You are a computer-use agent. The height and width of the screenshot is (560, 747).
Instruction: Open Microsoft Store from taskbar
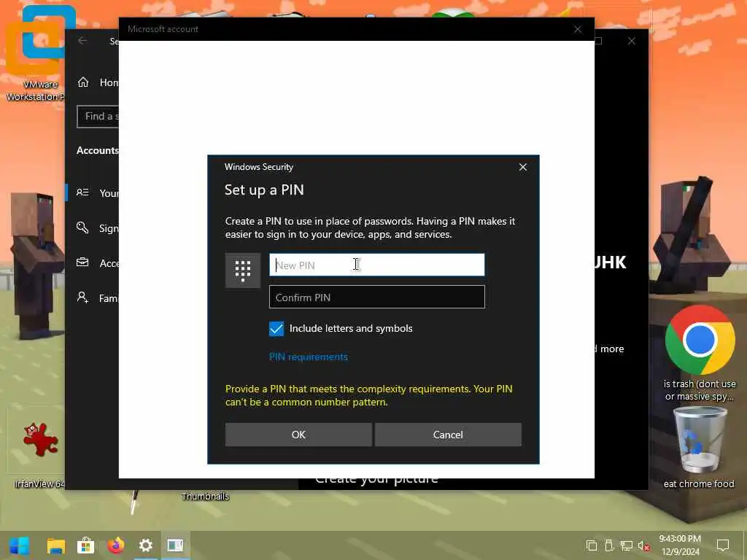86,545
